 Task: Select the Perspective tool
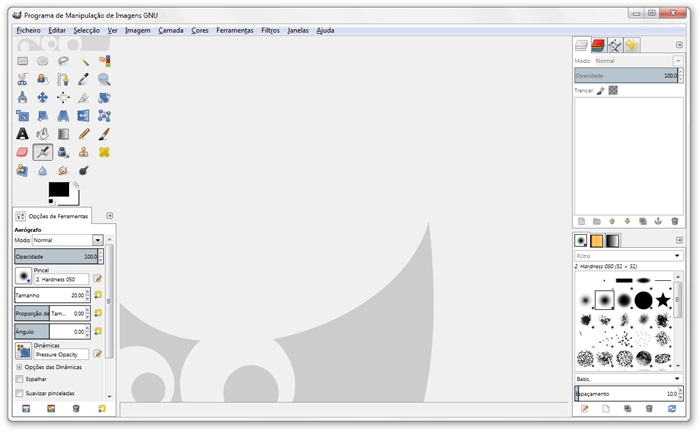[63, 116]
